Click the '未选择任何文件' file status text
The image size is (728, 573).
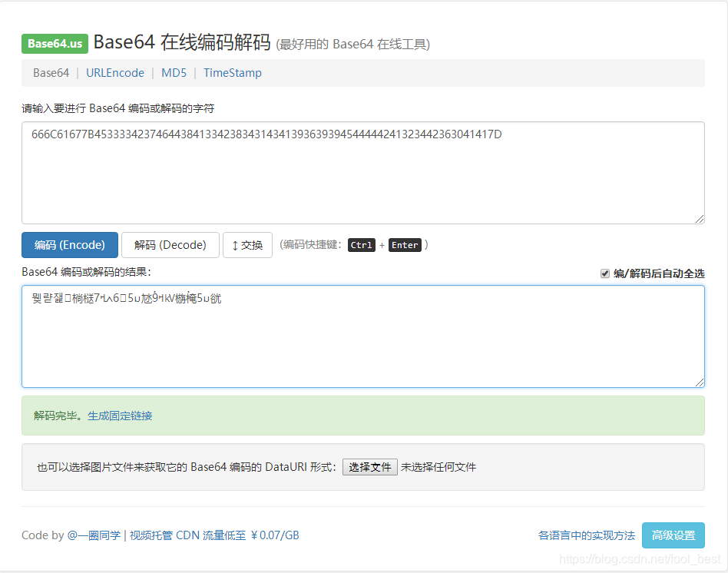pyautogui.click(x=438, y=467)
